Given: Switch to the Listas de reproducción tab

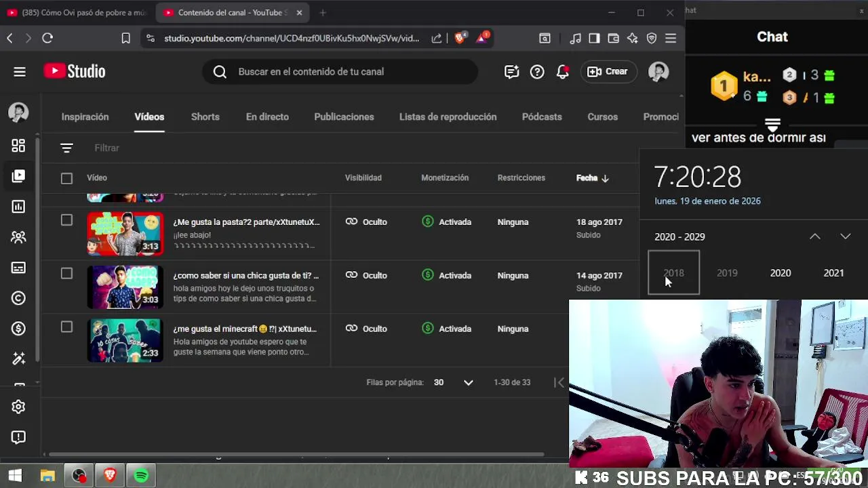Looking at the screenshot, I should 448,117.
